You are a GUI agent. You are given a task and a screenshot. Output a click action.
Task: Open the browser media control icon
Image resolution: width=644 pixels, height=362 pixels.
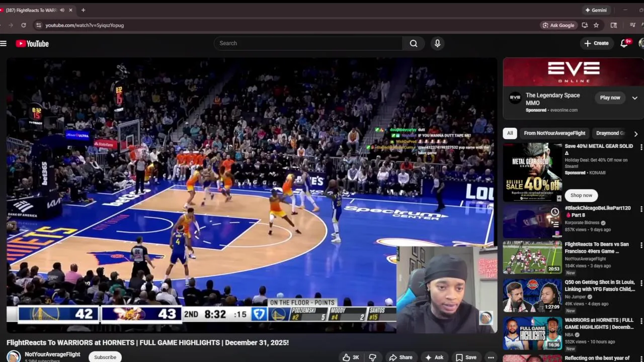[633, 25]
